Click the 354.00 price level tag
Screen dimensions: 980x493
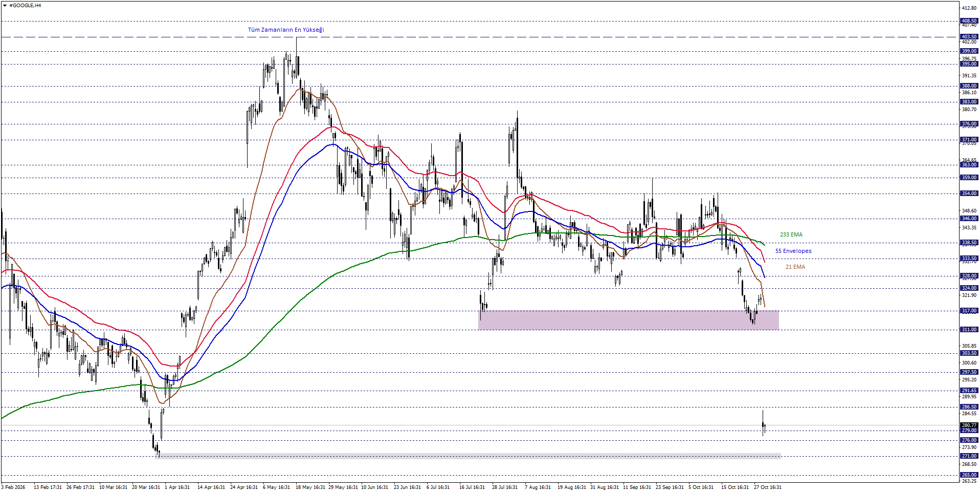tap(969, 194)
